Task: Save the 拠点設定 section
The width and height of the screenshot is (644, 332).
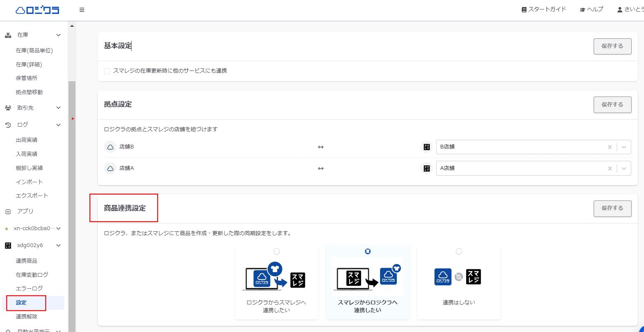Action: point(612,105)
